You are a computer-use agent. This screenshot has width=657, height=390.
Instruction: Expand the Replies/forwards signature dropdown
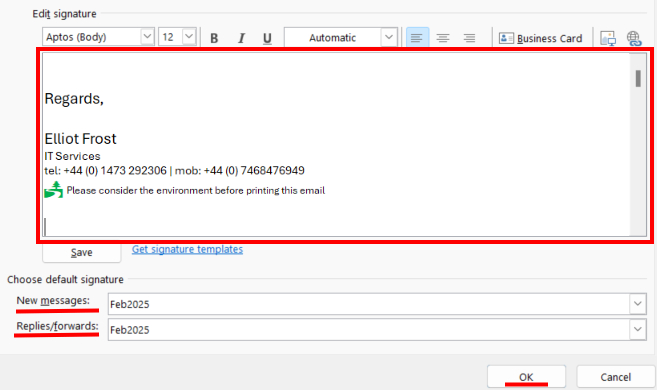tap(638, 329)
